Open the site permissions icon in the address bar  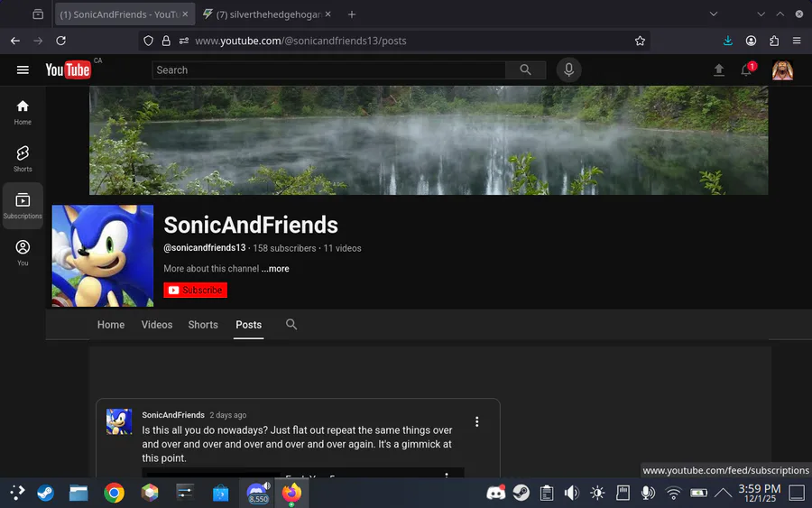(x=183, y=41)
